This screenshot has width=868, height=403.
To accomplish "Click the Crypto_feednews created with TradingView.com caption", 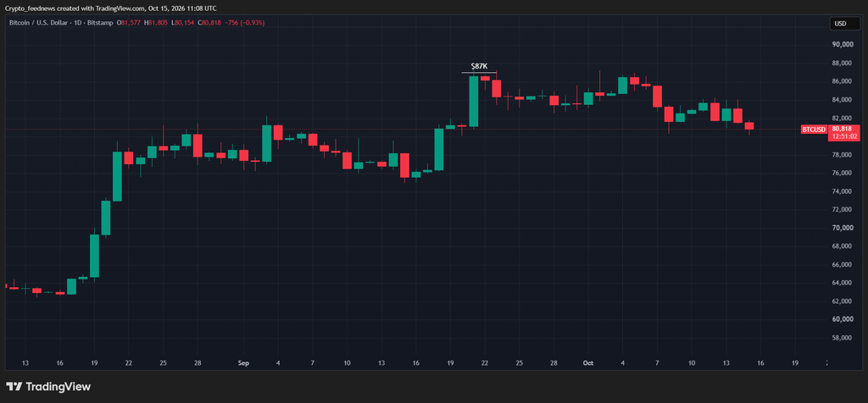I will [x=111, y=8].
